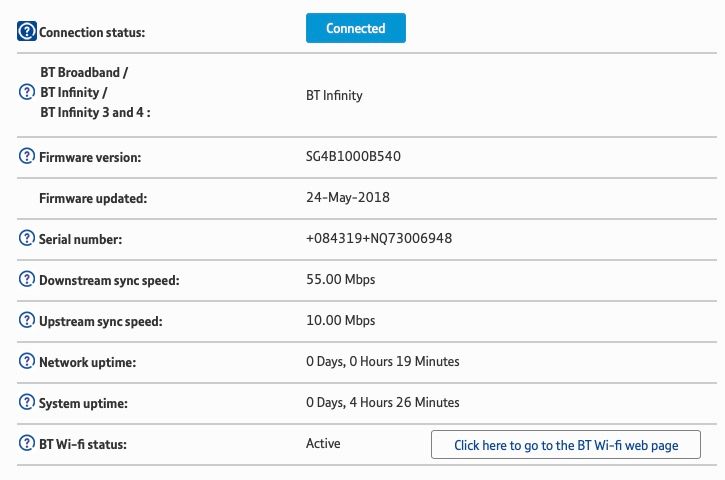Show Network uptime help tooltip icon

coord(27,361)
